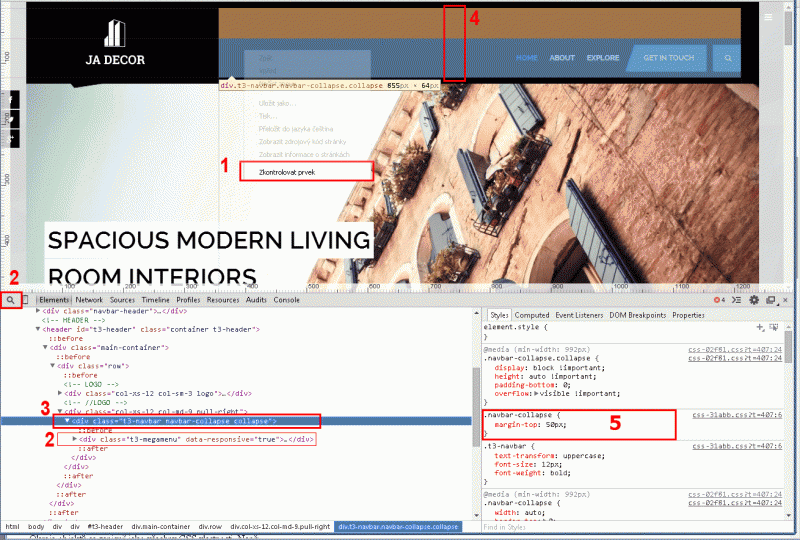800x540 pixels.
Task: Click the ABOUT navigation link
Action: pos(562,58)
